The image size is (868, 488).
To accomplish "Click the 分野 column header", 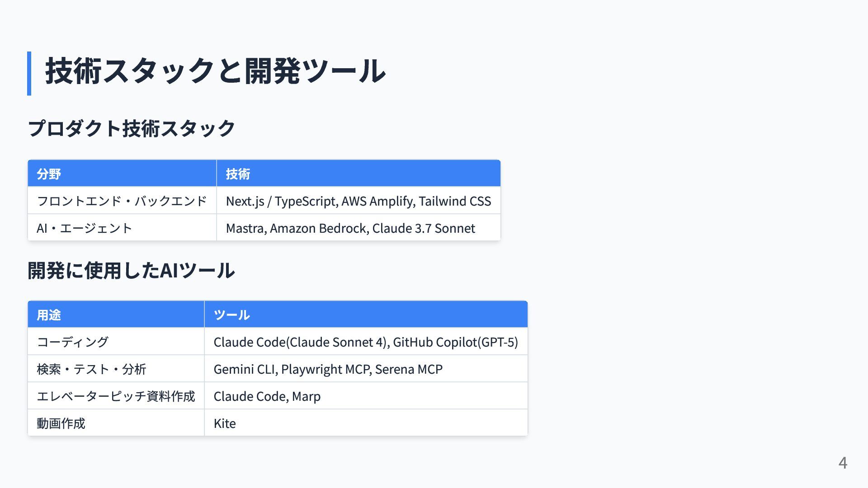I will [x=122, y=174].
